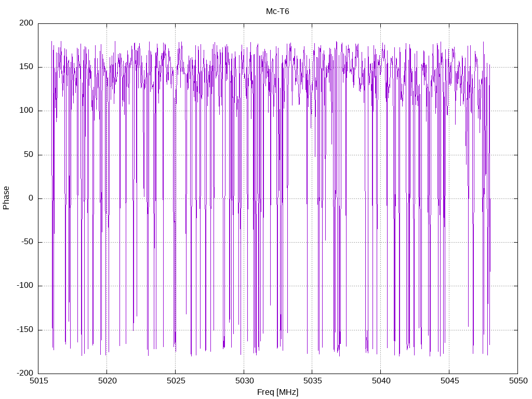The image size is (532, 399).
Task: Click the x-axis tick value 5030
Action: [244, 381]
